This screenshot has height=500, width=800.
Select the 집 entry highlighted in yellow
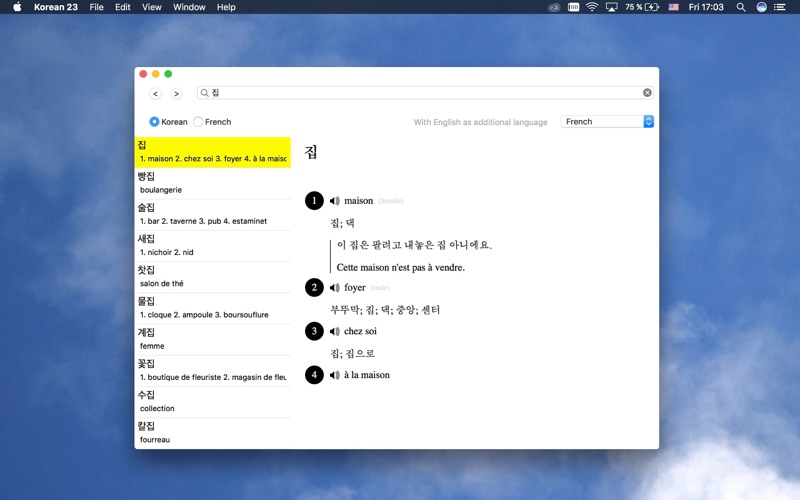[x=213, y=152]
